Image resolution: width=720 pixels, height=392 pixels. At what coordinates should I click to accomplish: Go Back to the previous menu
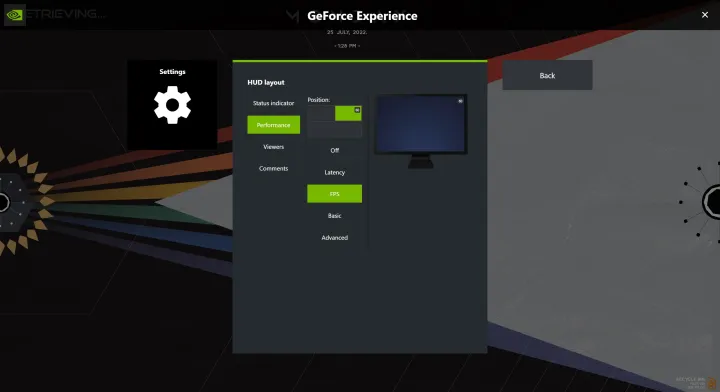[x=547, y=75]
